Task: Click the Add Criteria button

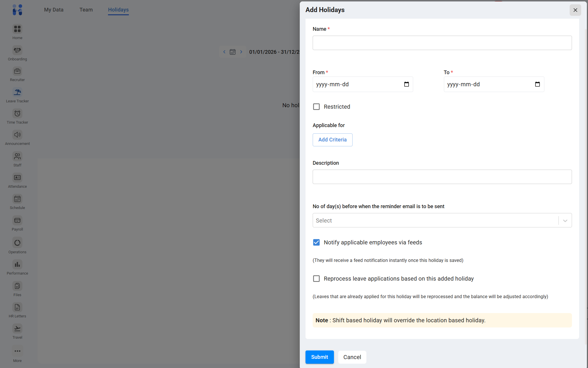Action: (x=332, y=140)
